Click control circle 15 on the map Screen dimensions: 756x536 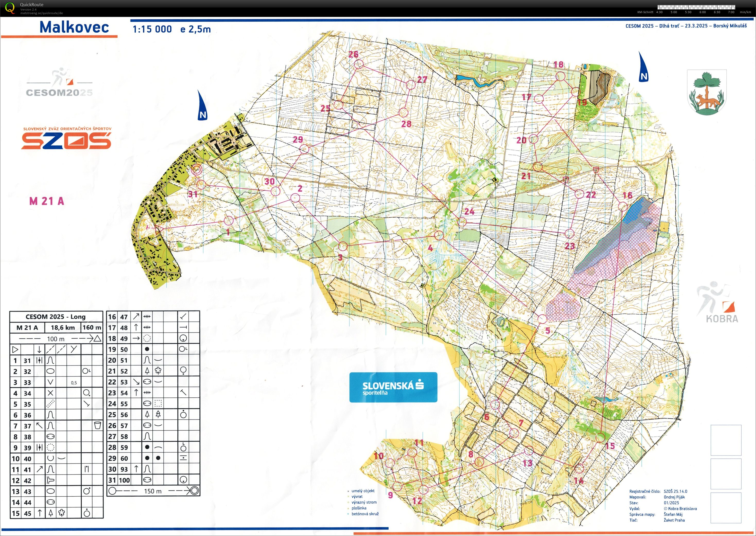tap(601, 438)
